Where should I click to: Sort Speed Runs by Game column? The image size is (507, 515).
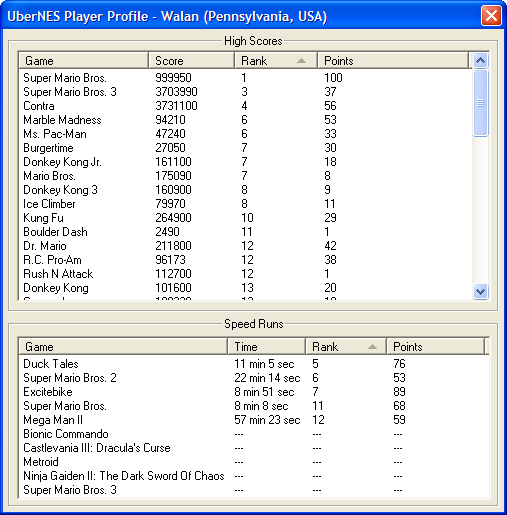tap(123, 347)
